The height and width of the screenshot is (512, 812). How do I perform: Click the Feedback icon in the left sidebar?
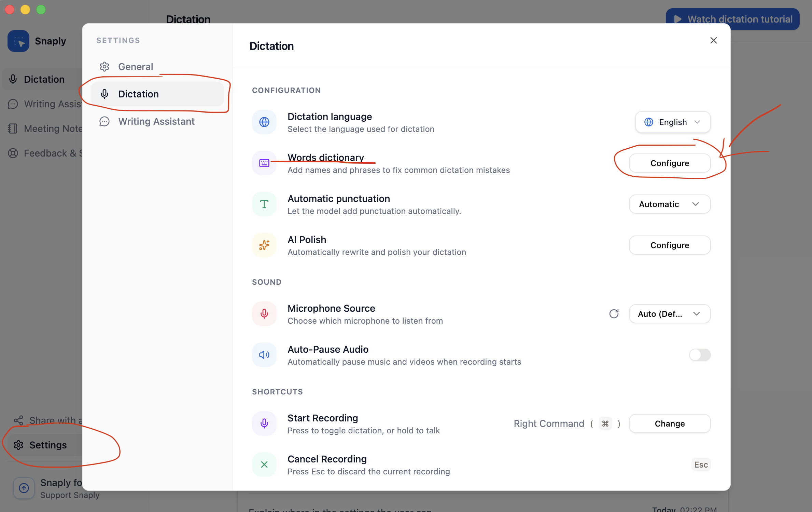click(x=13, y=153)
